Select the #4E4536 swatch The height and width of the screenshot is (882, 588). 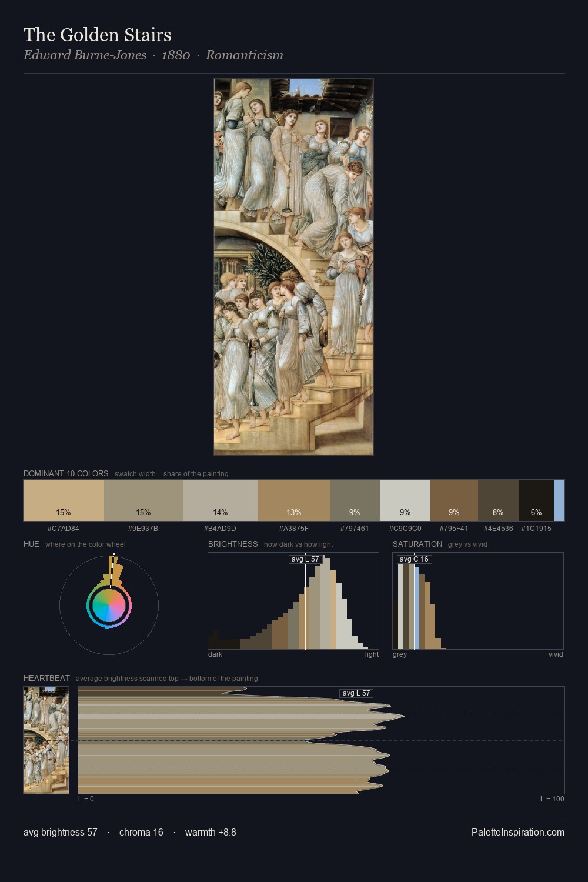(499, 500)
